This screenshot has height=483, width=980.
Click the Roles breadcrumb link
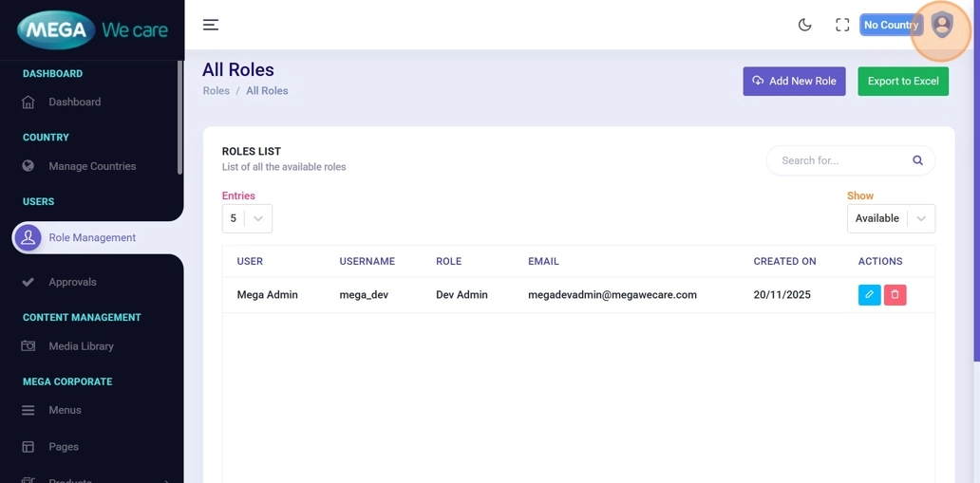(x=216, y=91)
